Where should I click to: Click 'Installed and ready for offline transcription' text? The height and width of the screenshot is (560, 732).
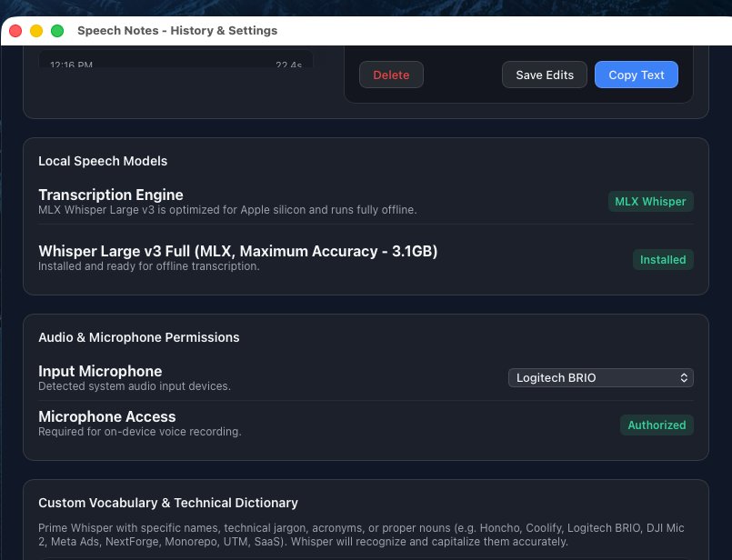click(x=148, y=266)
